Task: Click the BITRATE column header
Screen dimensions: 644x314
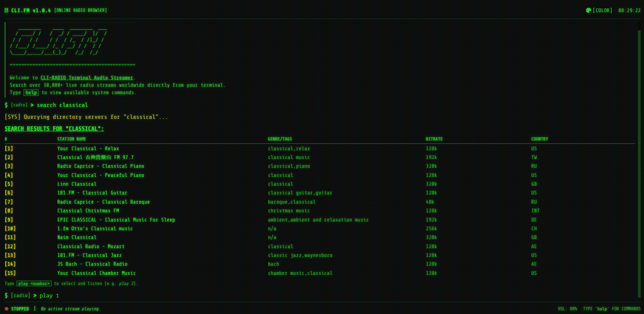Action: (434, 139)
